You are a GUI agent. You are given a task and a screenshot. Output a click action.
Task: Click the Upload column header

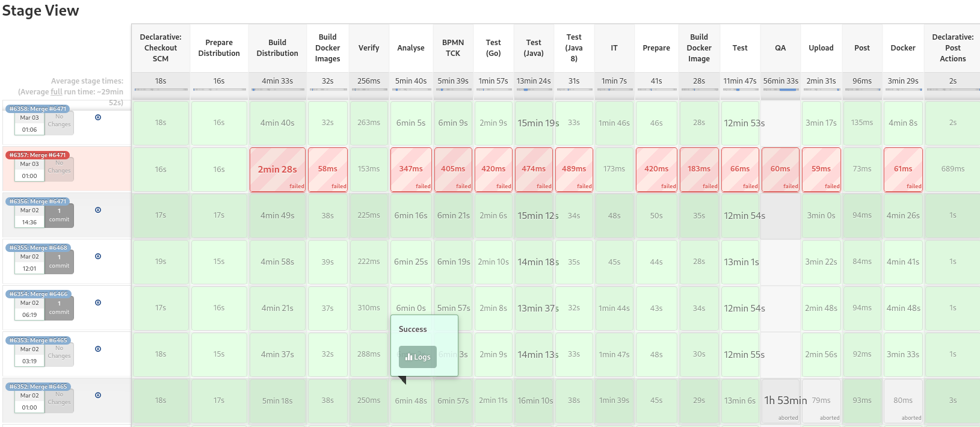(821, 48)
